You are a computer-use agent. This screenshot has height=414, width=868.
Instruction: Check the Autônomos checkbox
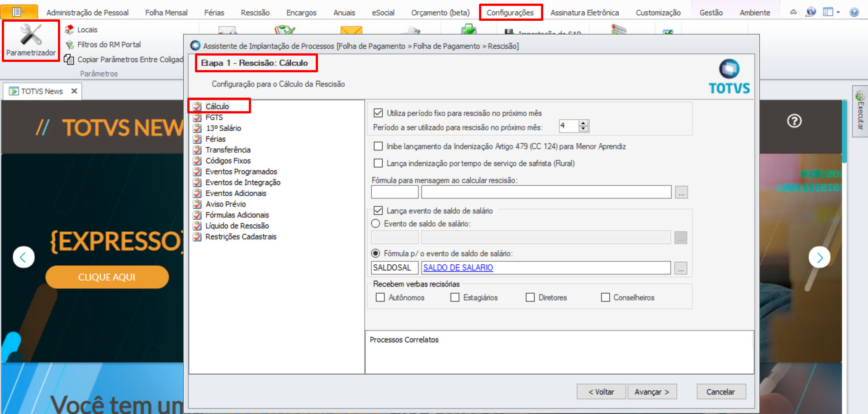tap(380, 297)
